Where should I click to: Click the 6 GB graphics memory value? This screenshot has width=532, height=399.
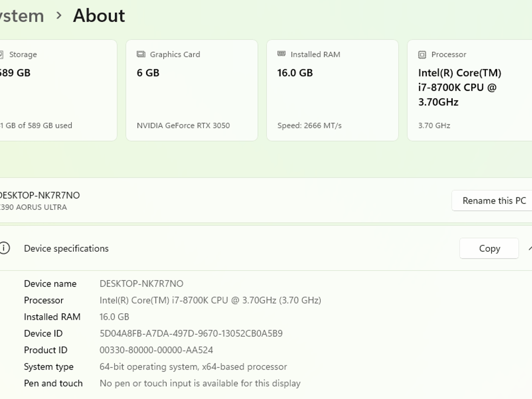148,73
